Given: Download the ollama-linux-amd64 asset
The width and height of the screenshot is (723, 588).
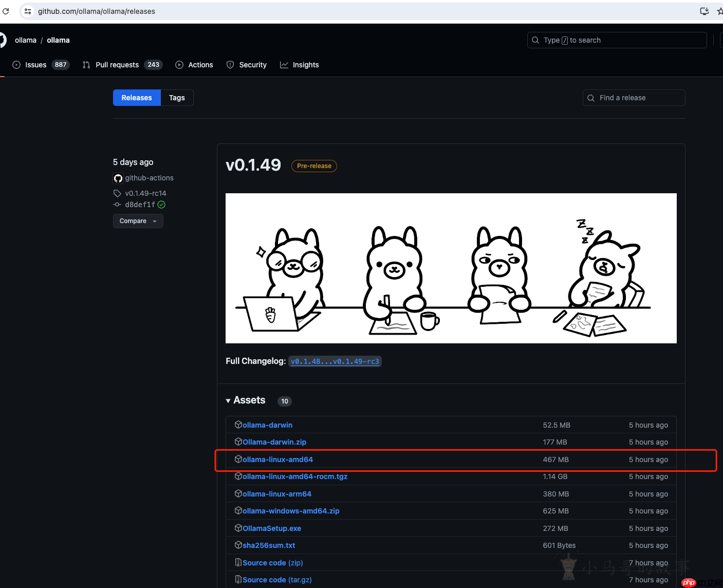Looking at the screenshot, I should coord(277,459).
